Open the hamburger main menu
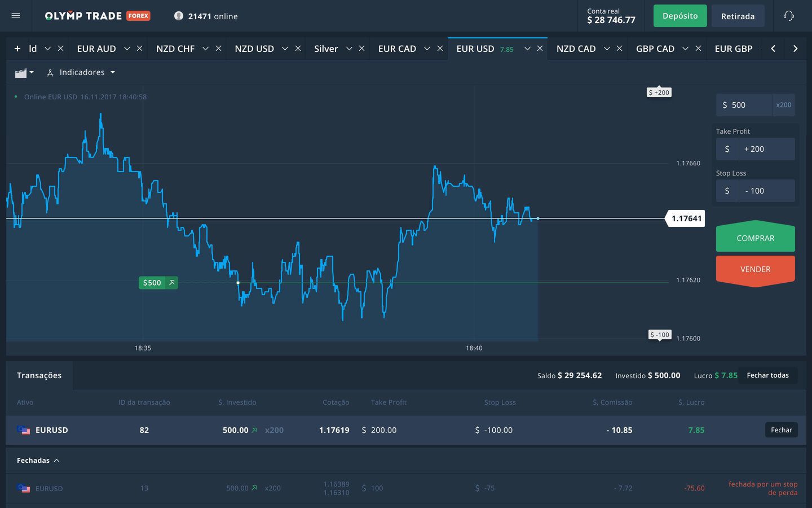This screenshot has width=812, height=508. pyautogui.click(x=16, y=16)
